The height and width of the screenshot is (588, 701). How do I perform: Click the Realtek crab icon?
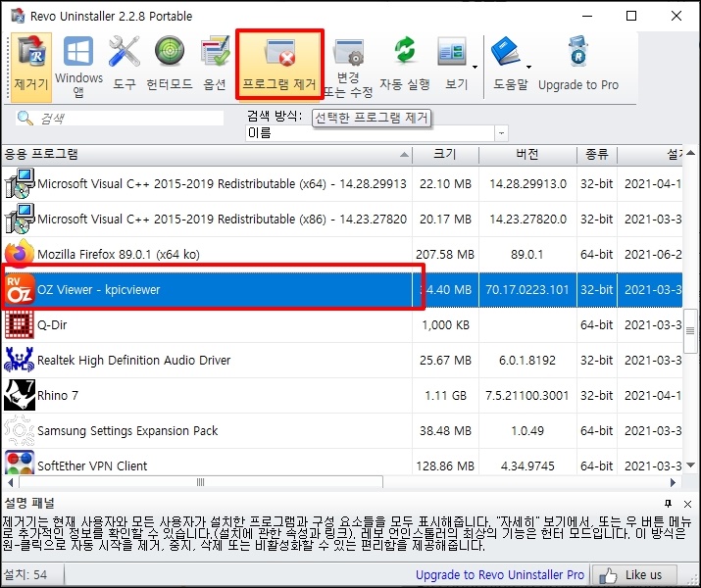20,360
